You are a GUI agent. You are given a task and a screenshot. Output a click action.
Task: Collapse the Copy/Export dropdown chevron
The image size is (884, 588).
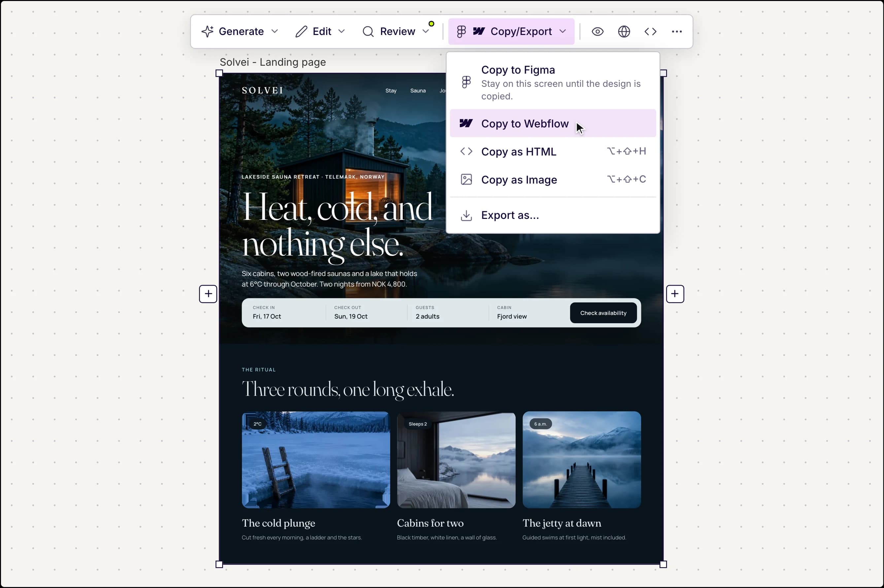562,31
